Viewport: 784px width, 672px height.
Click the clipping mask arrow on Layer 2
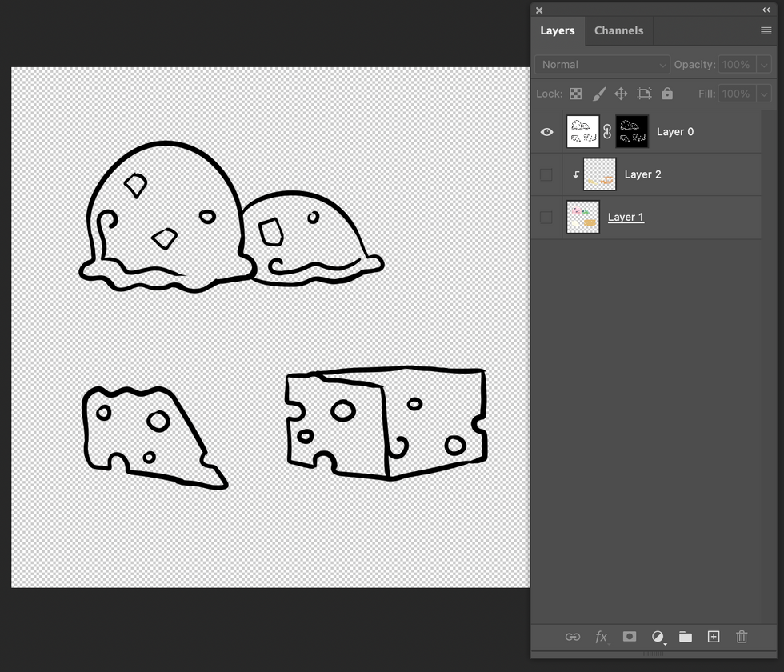tap(576, 174)
